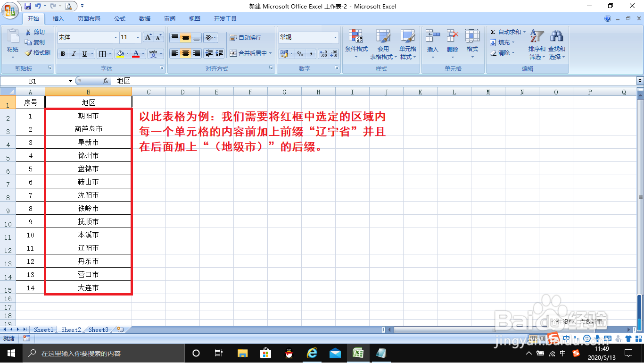Image resolution: width=644 pixels, height=363 pixels.
Task: Click the yellow fill color bucket
Action: click(120, 54)
